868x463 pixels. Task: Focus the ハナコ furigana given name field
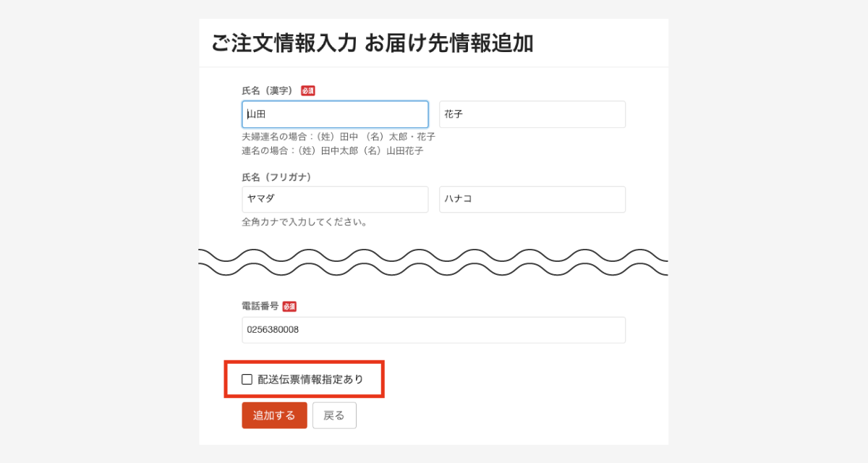532,200
